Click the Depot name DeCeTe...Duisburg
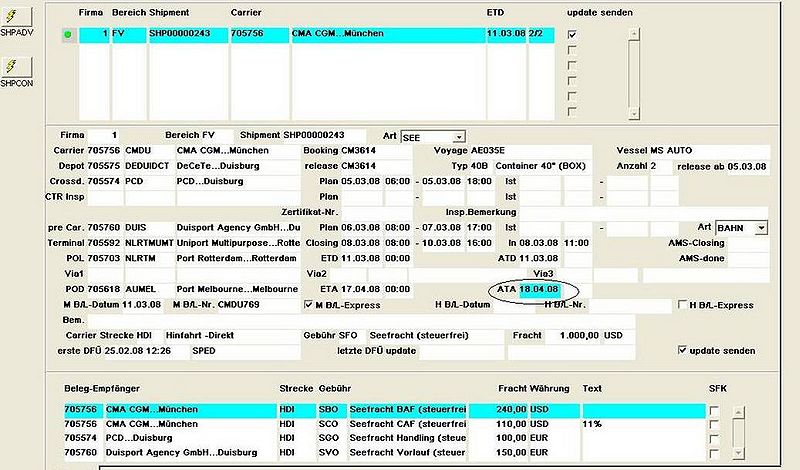This screenshot has height=470, width=800. (238, 166)
